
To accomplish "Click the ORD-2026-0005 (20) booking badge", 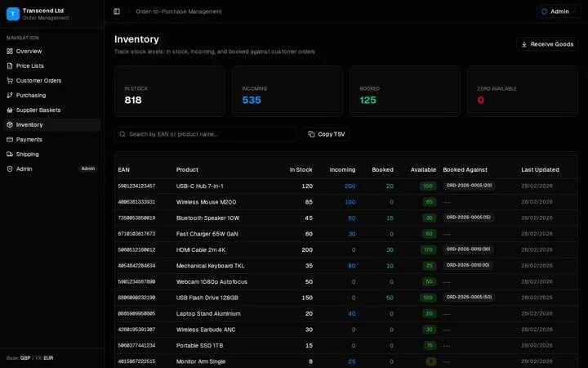I will [469, 186].
